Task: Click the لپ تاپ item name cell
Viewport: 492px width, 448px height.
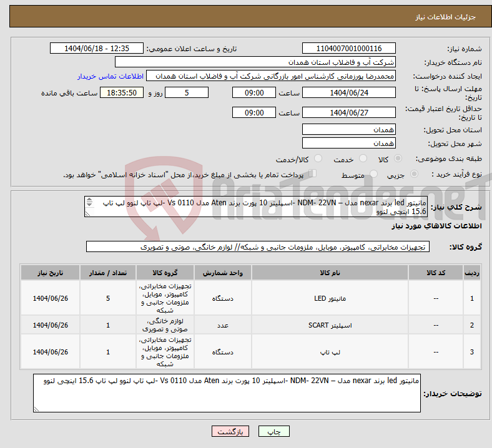Action: [x=330, y=352]
